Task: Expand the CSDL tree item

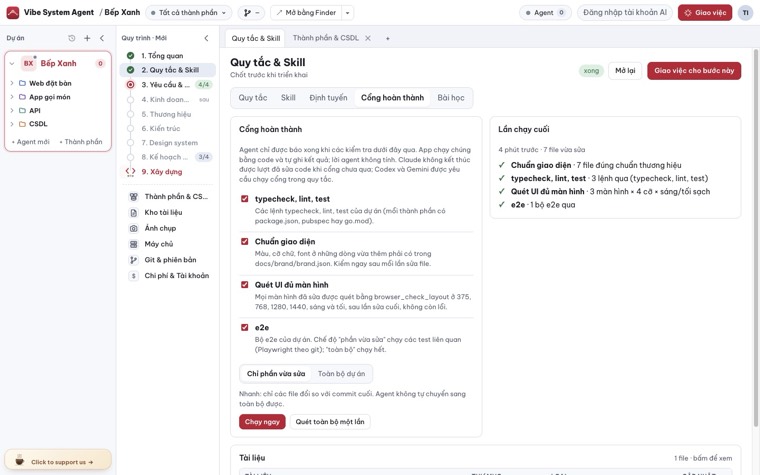Action: (12, 124)
